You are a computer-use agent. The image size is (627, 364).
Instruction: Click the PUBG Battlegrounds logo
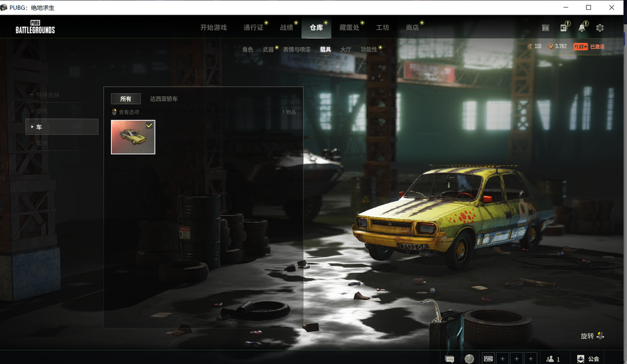[35, 27]
